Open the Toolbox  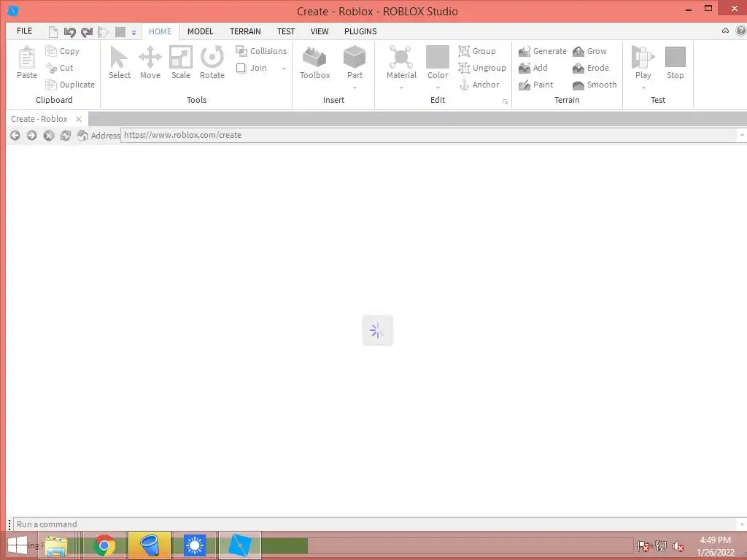tap(314, 63)
